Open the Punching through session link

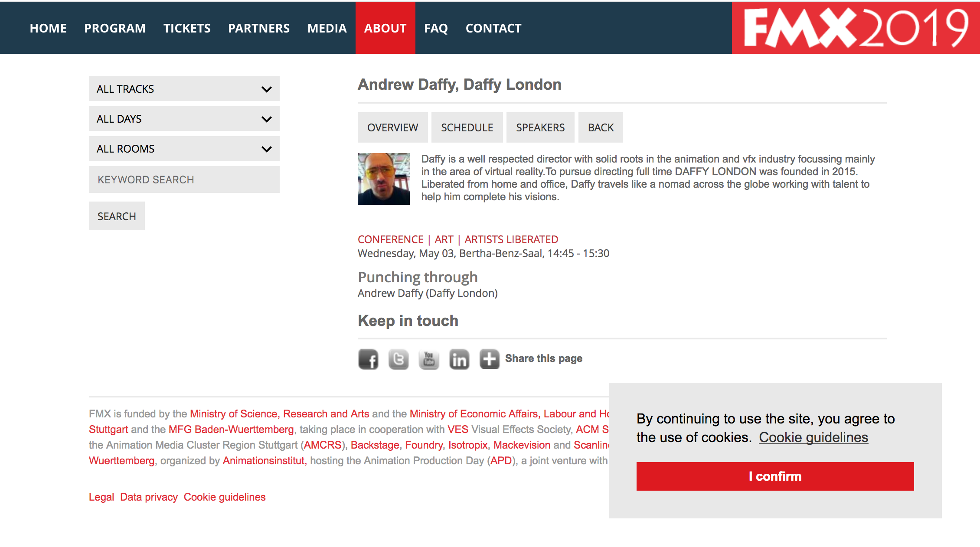417,277
